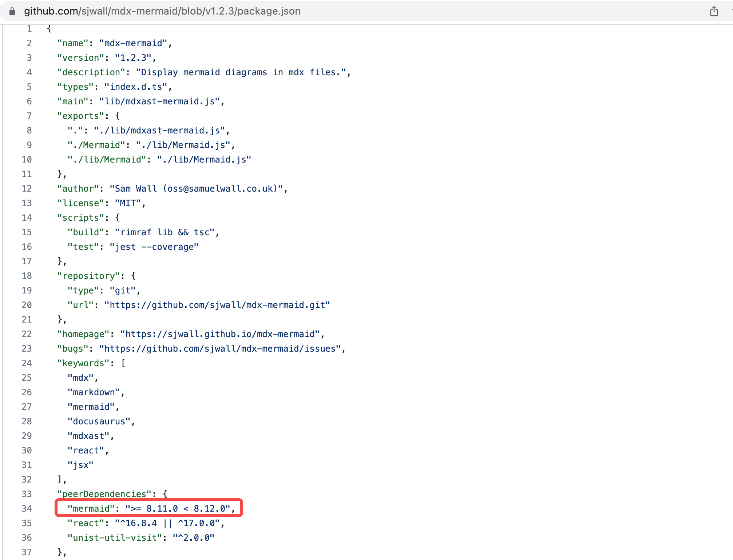This screenshot has height=560, width=733.
Task: Click the description text on line 4
Action: pos(242,72)
